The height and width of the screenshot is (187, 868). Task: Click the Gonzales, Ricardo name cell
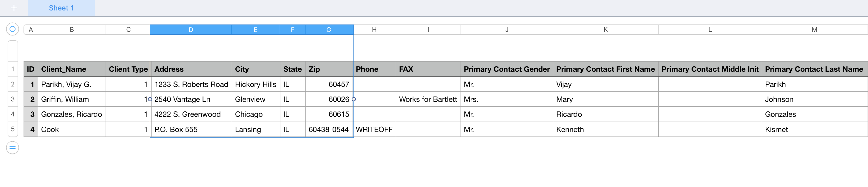point(71,114)
